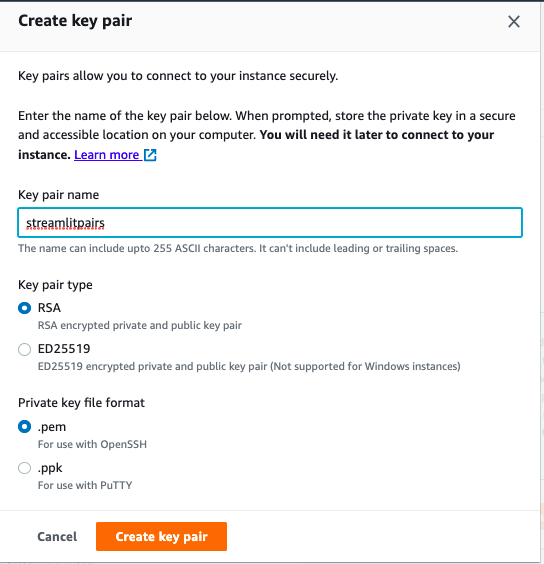Click the 'Not supported for Windows instances' description
The width and height of the screenshot is (544, 564).
[x=365, y=366]
